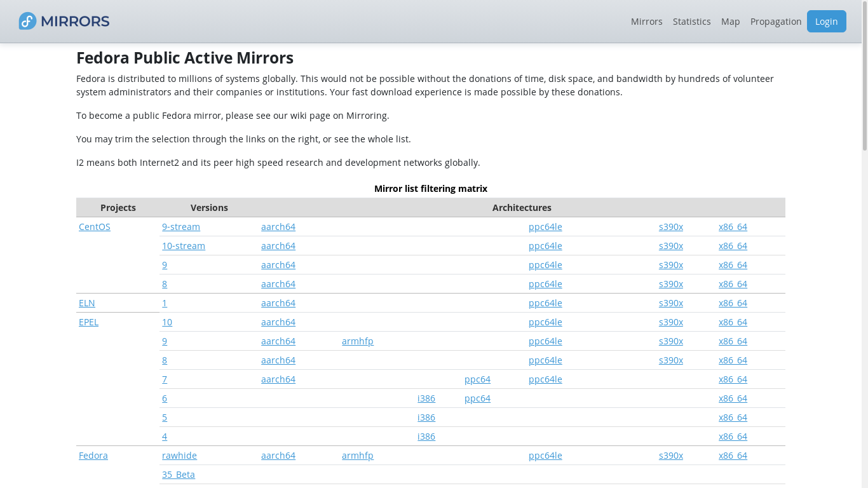Open x86_64 for CentOS 9-stream
The width and height of the screenshot is (868, 488).
pos(733,227)
